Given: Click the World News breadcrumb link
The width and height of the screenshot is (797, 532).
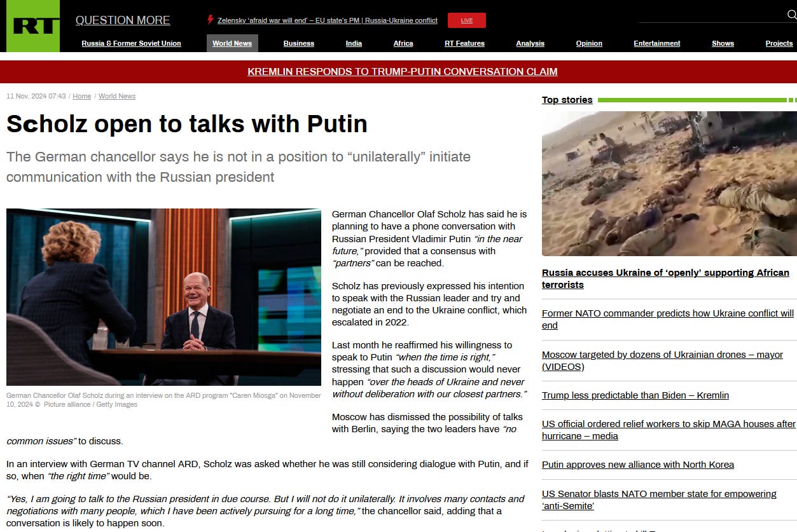Looking at the screenshot, I should coord(117,96).
